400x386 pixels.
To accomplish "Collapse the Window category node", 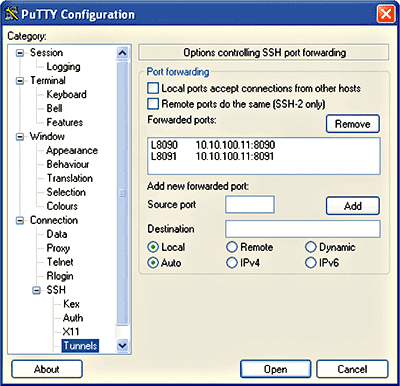I will click(x=20, y=137).
